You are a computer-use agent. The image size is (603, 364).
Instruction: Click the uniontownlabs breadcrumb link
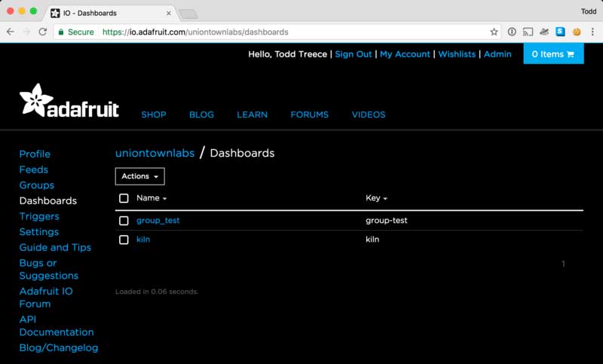[155, 153]
